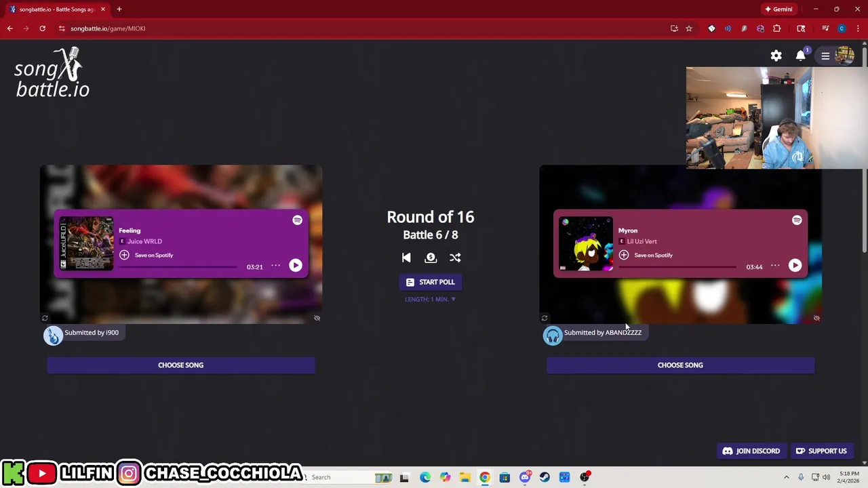The width and height of the screenshot is (868, 488).
Task: Open File Explorer from the taskbar
Action: coord(465,477)
